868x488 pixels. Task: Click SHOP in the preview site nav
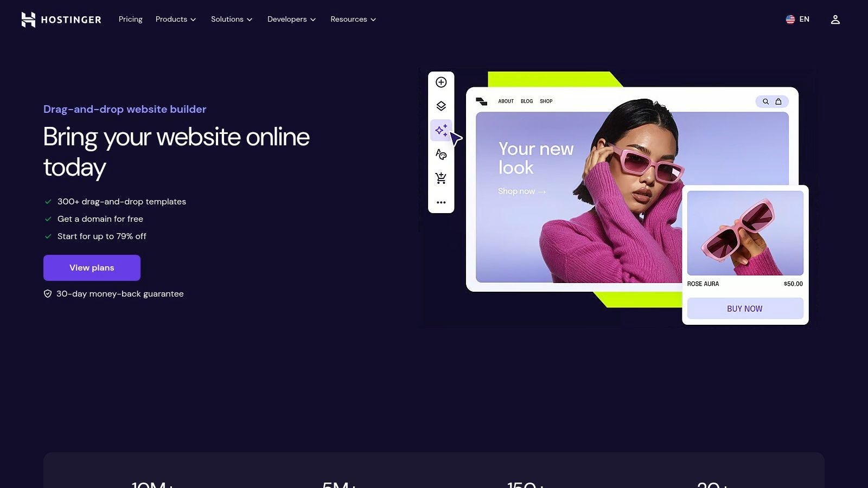pos(546,101)
